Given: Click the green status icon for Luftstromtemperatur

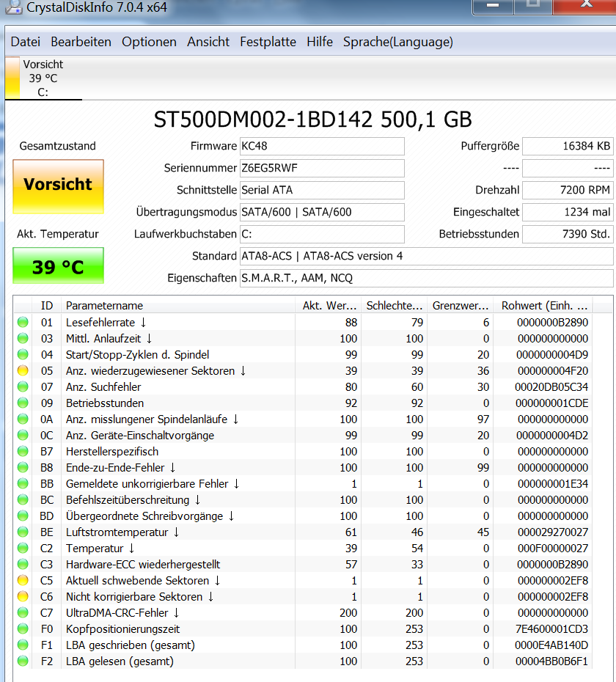Looking at the screenshot, I should [x=23, y=532].
